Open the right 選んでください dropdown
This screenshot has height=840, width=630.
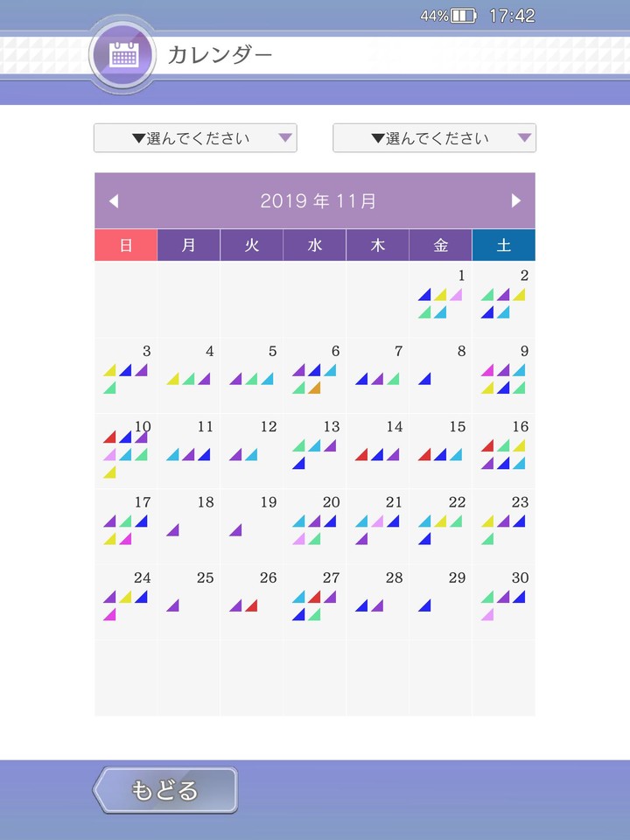tap(434, 138)
